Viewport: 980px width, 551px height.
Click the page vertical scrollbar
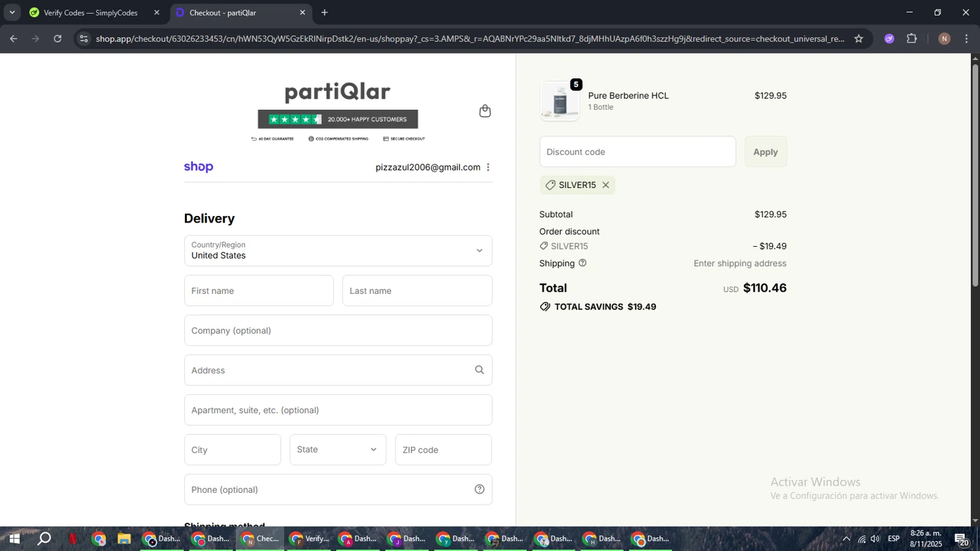point(975,175)
